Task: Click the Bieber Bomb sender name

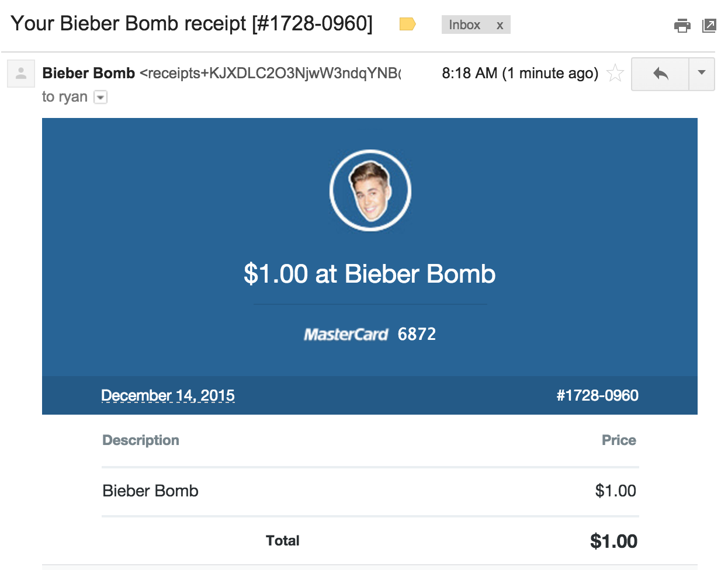Action: 89,73
